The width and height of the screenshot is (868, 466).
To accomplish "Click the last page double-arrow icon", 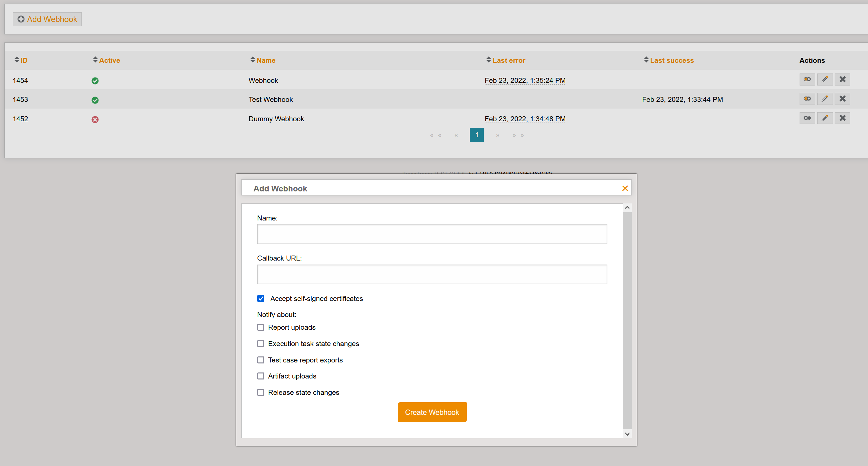I will [518, 135].
